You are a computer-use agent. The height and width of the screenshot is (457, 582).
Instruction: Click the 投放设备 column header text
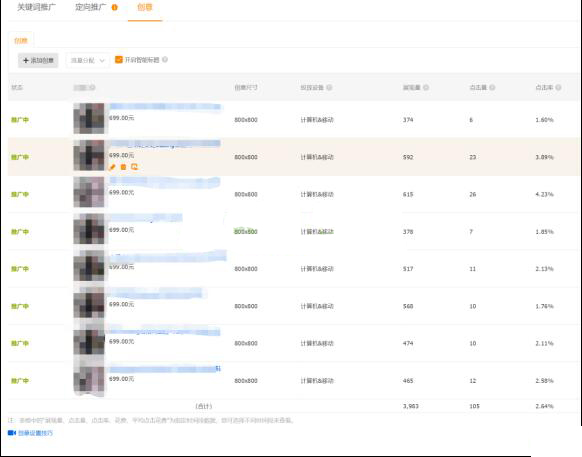[312, 88]
